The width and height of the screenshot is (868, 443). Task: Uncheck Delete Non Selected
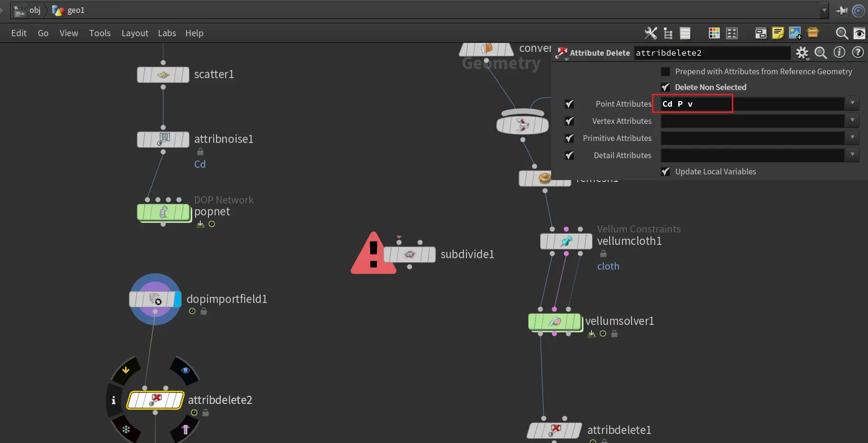(666, 87)
